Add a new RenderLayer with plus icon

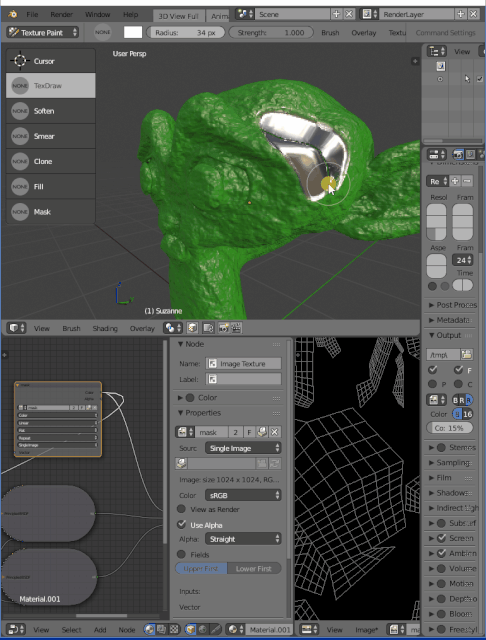[x=460, y=14]
